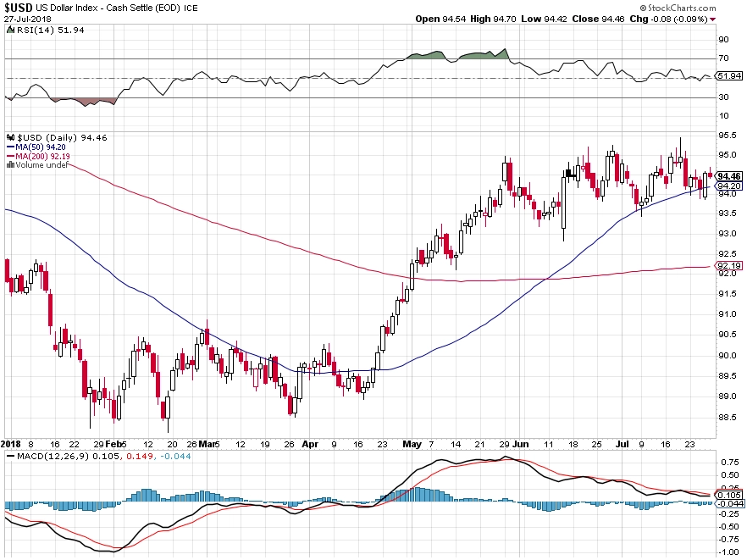The image size is (747, 560).
Task: Open the StockCharts.com watermark link
Action: coord(681,8)
